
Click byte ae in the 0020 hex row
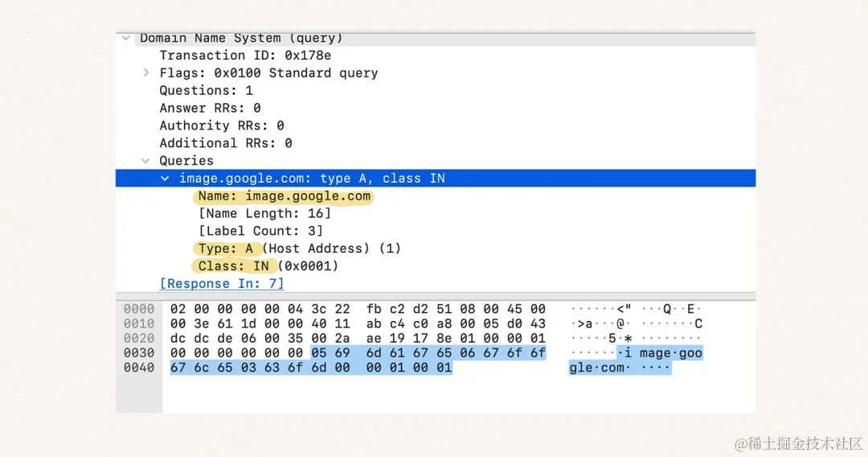(x=374, y=339)
